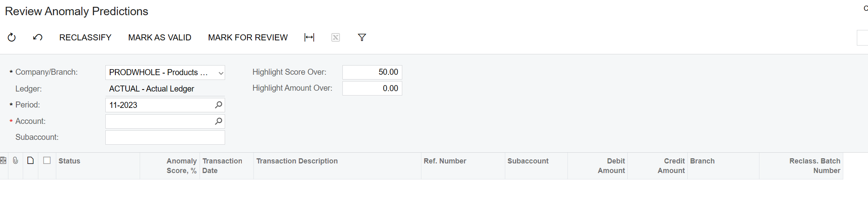Image resolution: width=868 pixels, height=213 pixels.
Task: Click the Refresh icon in toolbar
Action: tap(12, 37)
